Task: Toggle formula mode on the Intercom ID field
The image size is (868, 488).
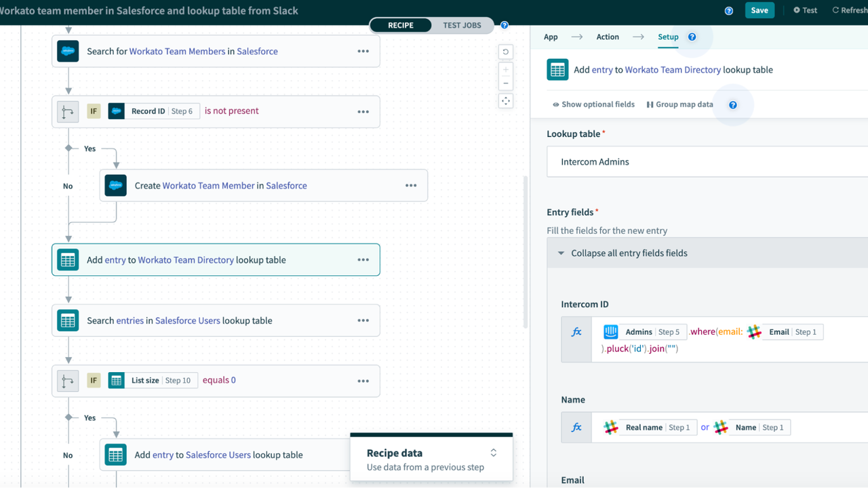Action: (577, 331)
